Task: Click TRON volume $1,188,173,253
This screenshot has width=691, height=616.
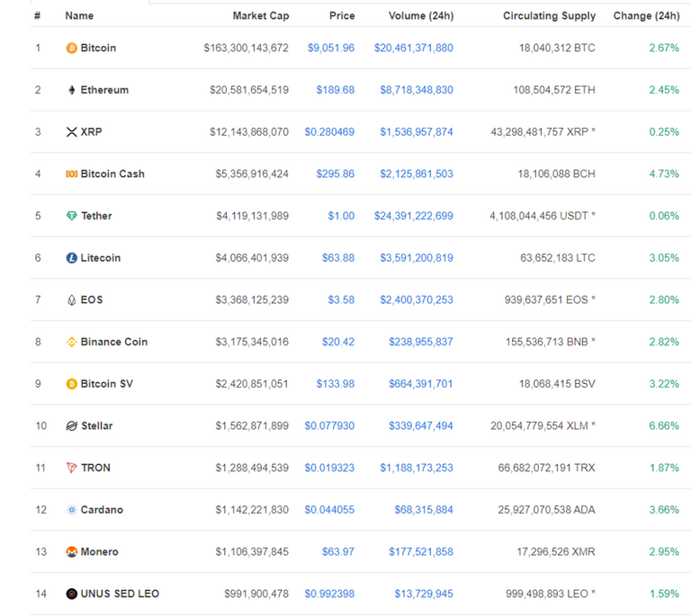Action: click(x=417, y=468)
